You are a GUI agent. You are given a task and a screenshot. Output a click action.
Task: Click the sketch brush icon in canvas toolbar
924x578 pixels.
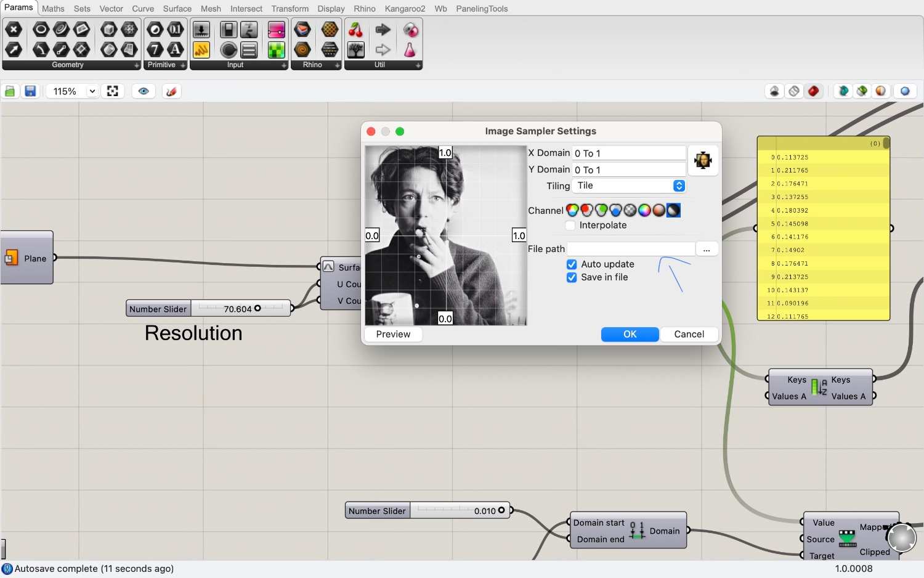tap(171, 91)
